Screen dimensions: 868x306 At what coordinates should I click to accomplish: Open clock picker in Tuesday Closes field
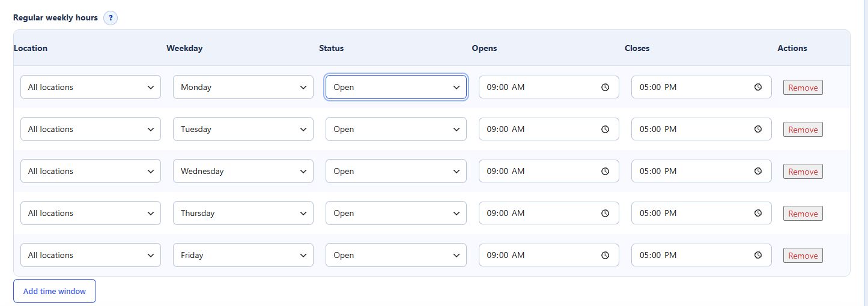(x=758, y=129)
